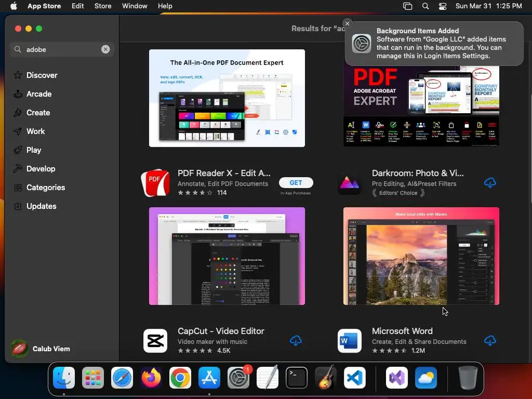Open the Darkroom app icon

350,183
